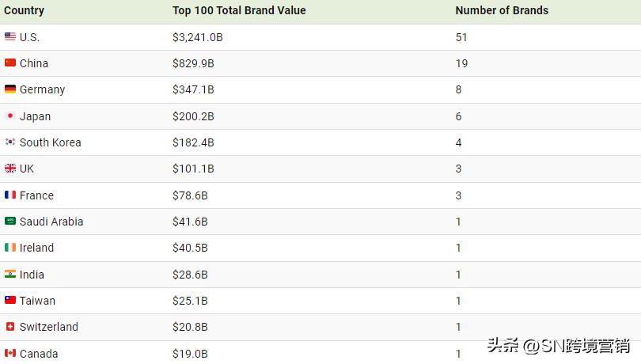The image size is (641, 364).
Task: Click the Country column header
Action: (x=24, y=10)
